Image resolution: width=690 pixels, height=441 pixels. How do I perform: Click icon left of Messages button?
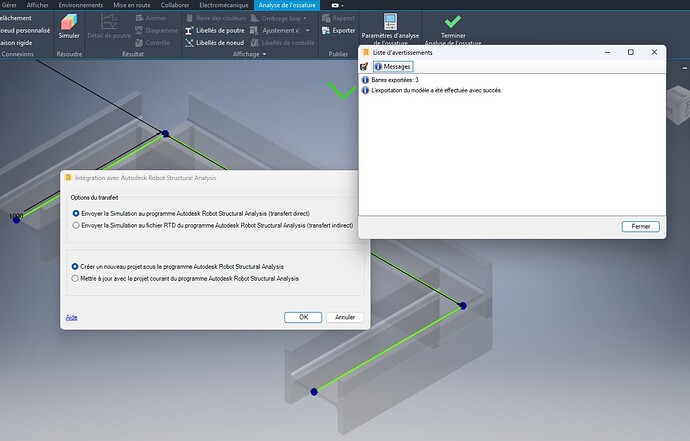pos(364,66)
